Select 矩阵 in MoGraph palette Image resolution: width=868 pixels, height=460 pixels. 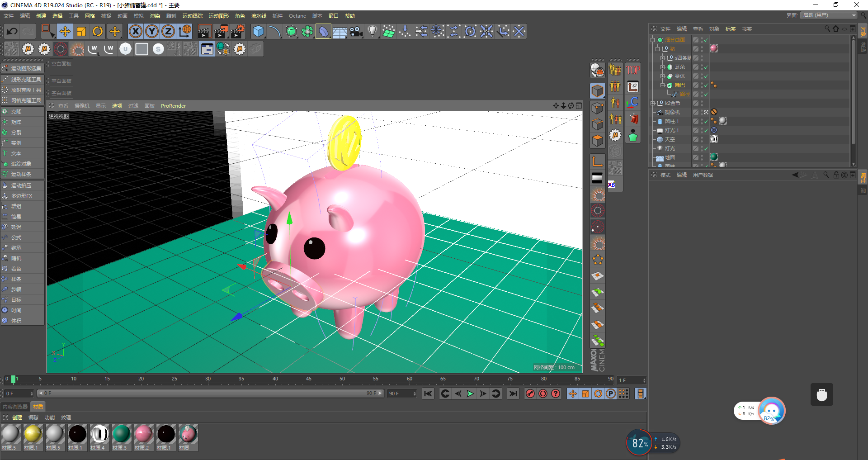pos(23,122)
